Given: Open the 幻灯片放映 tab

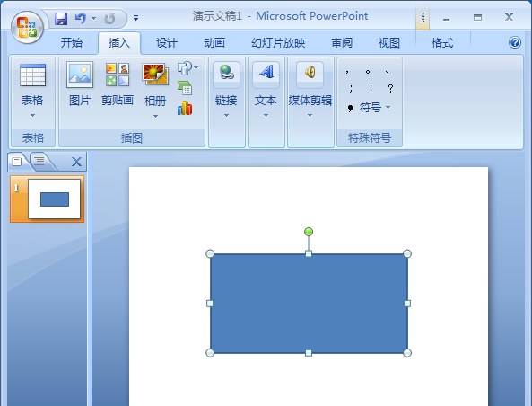Looking at the screenshot, I should pos(278,43).
